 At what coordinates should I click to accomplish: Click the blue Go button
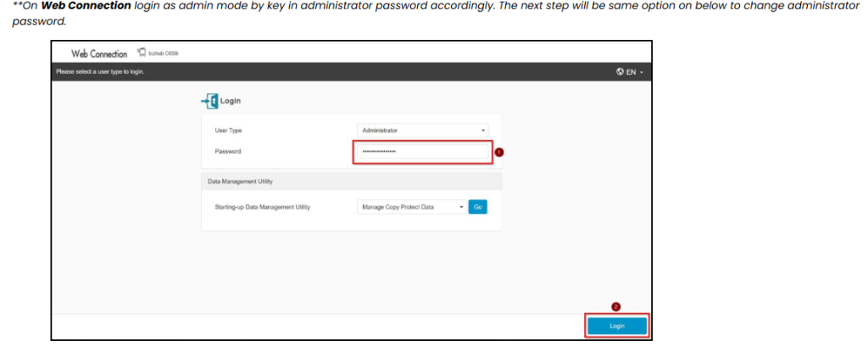(x=478, y=207)
